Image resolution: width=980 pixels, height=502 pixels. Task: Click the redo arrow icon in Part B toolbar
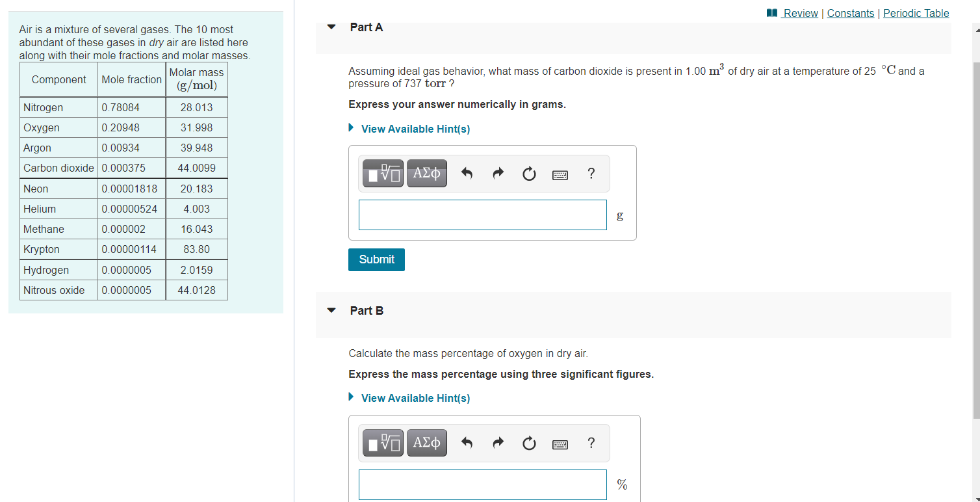[498, 443]
